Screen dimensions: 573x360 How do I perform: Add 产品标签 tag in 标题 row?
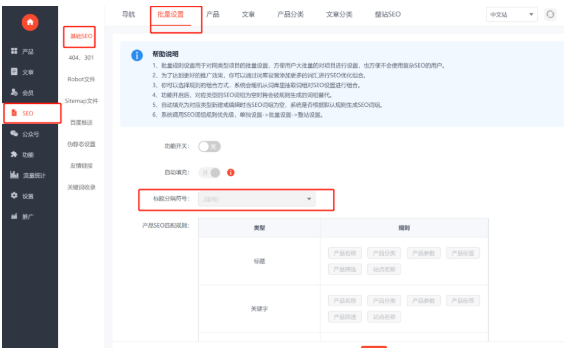click(x=463, y=253)
